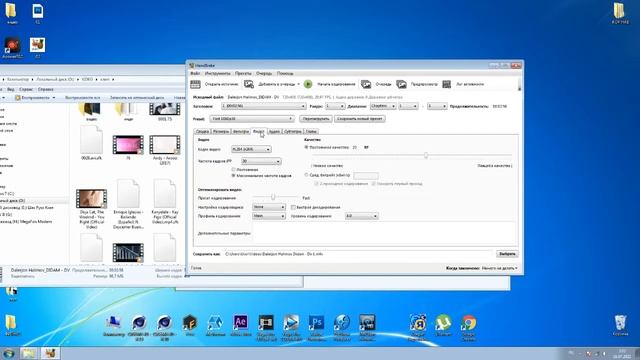Screen dimensions: 640x360
Task: Open the Recycle Bin desktop icon
Action: 620,322
